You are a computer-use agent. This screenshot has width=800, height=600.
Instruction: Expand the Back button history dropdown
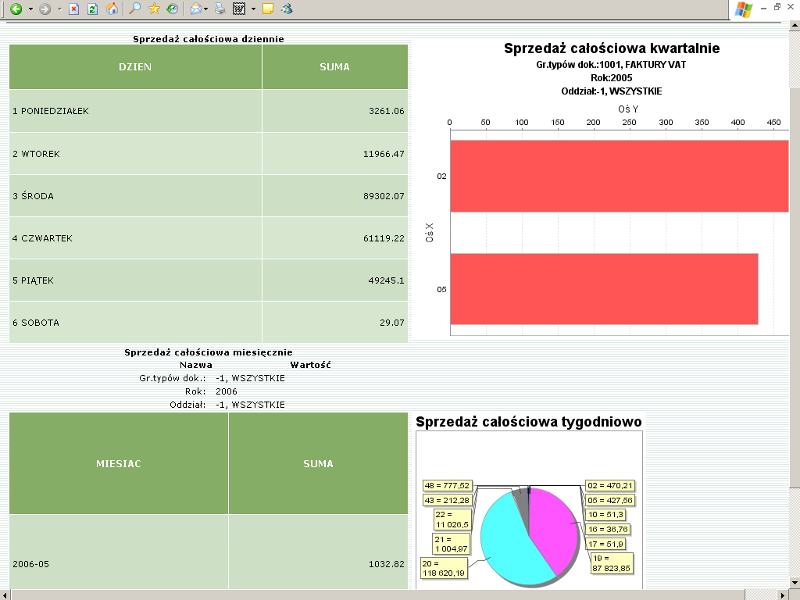pos(30,8)
